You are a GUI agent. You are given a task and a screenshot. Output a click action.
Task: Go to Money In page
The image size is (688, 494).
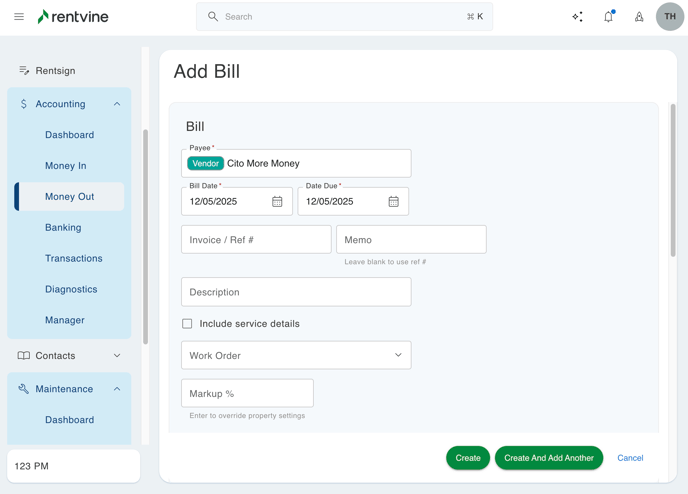(x=66, y=166)
